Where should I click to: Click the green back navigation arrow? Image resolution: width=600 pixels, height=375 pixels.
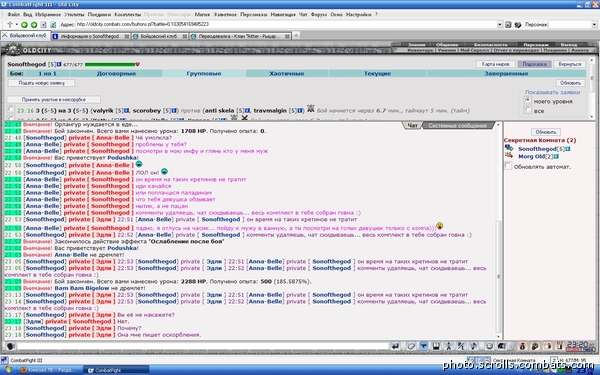(24, 24)
